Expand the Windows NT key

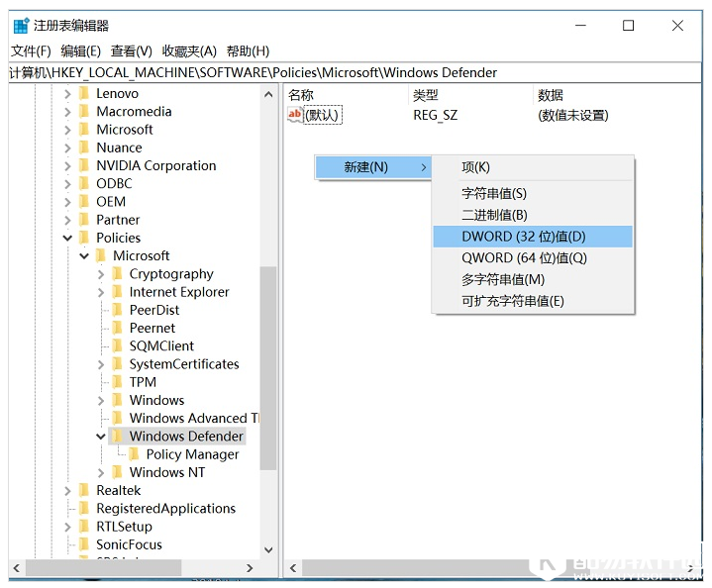pyautogui.click(x=101, y=472)
